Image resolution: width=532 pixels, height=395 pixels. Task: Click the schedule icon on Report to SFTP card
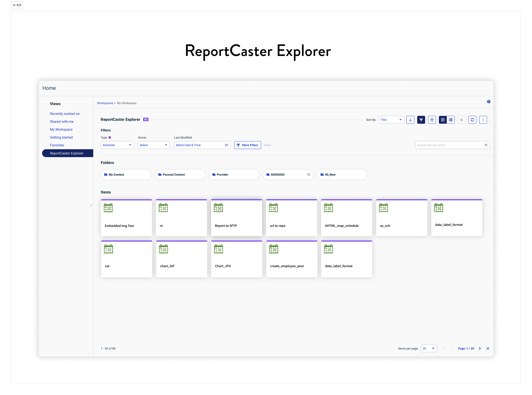coord(218,208)
